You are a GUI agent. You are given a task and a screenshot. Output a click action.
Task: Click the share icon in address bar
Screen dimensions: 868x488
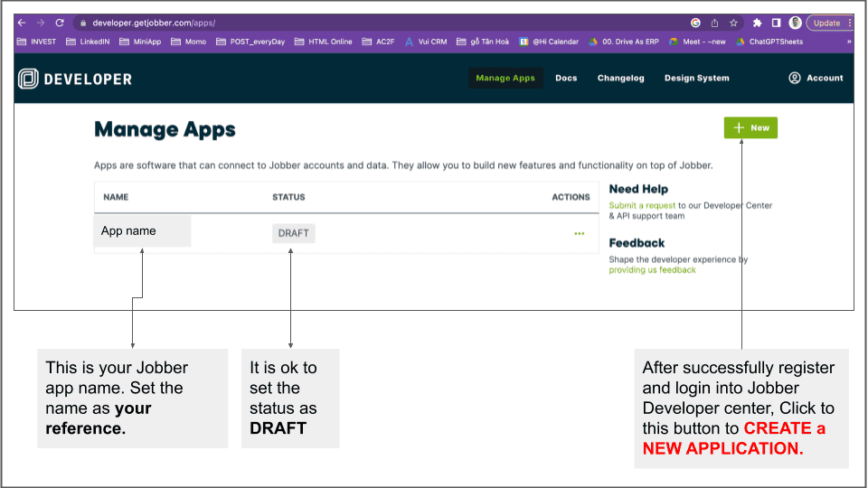pyautogui.click(x=714, y=23)
